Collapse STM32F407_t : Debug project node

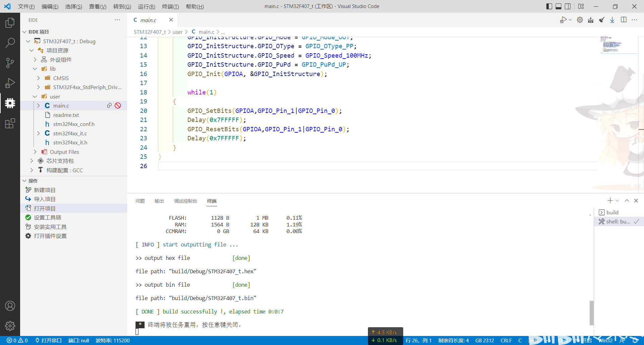click(28, 41)
